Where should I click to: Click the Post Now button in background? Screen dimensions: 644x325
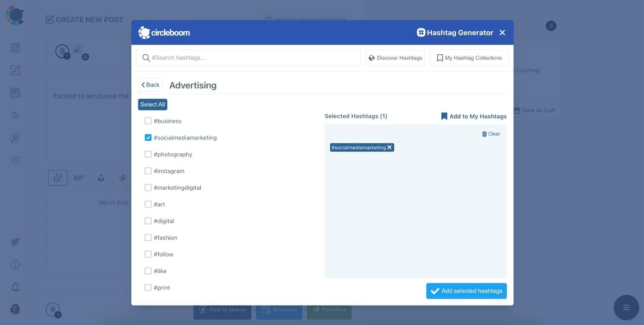click(329, 310)
